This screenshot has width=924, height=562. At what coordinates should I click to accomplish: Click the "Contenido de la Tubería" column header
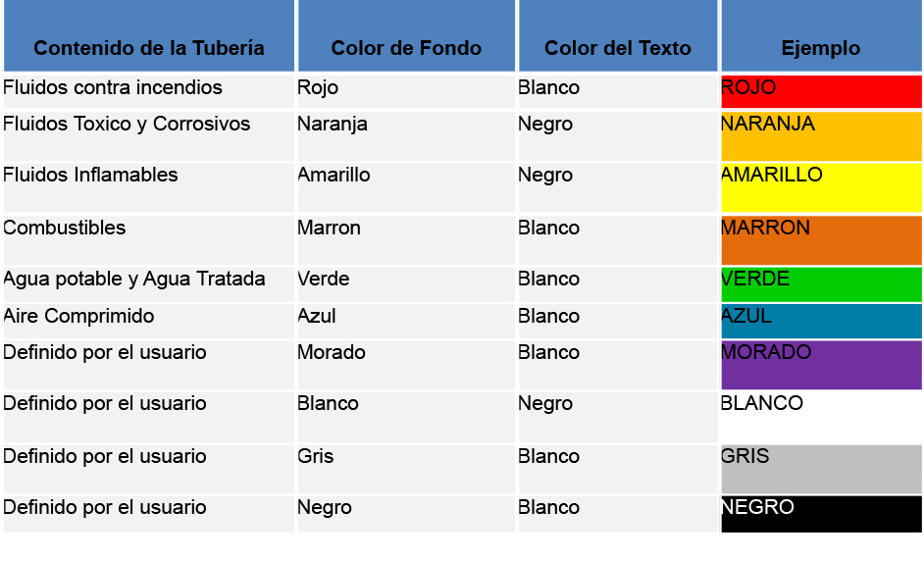[x=149, y=48]
